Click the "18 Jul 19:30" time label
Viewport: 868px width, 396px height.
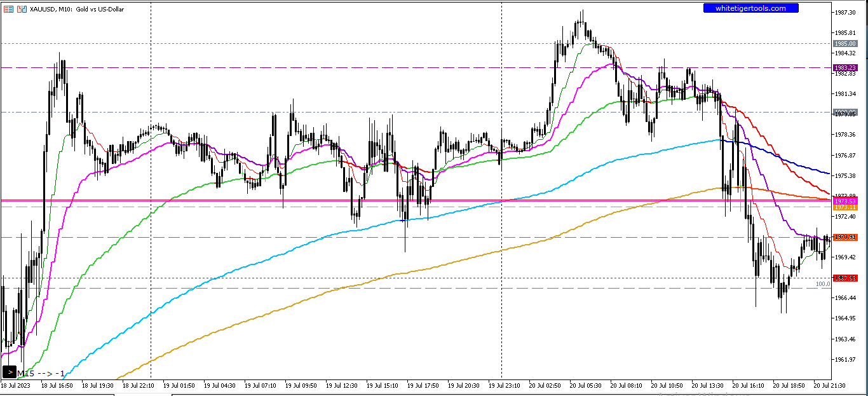pos(98,385)
